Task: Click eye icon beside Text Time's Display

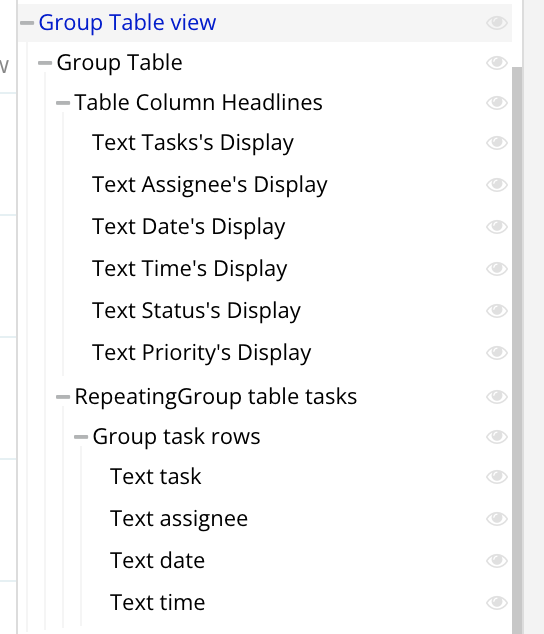Action: (497, 269)
